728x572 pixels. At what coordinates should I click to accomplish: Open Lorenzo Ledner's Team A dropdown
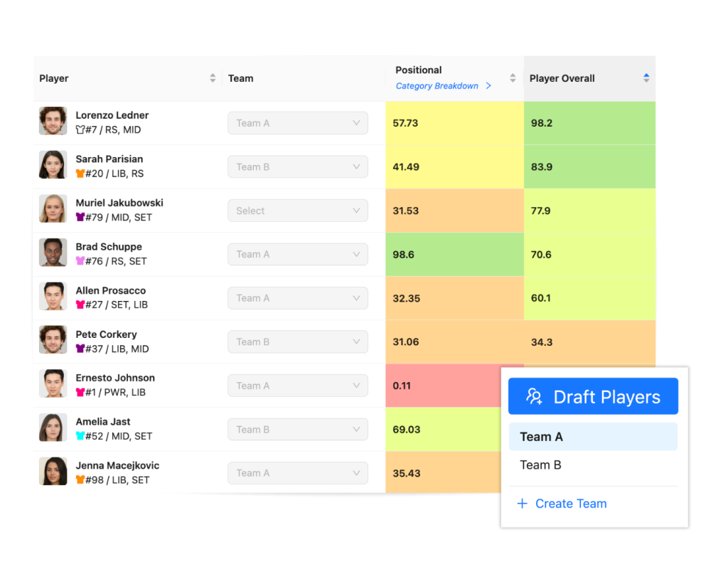(x=297, y=122)
